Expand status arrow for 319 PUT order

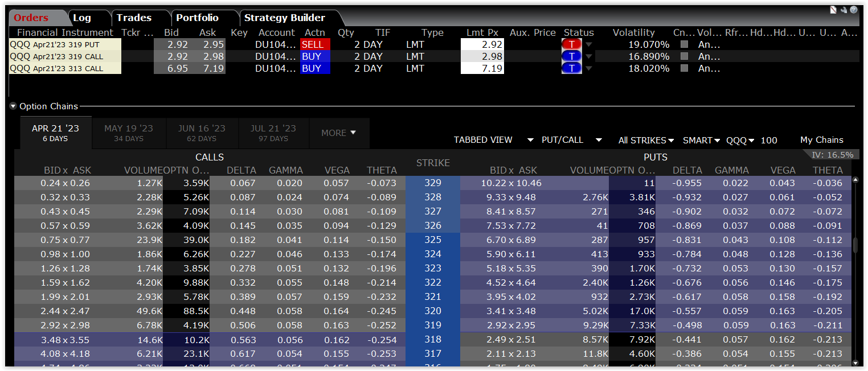pos(589,45)
